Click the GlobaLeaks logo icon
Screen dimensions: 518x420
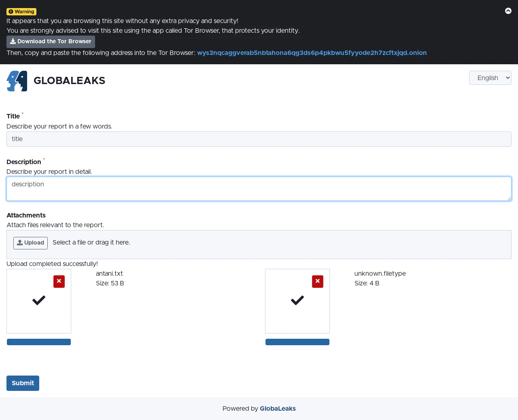tap(17, 81)
